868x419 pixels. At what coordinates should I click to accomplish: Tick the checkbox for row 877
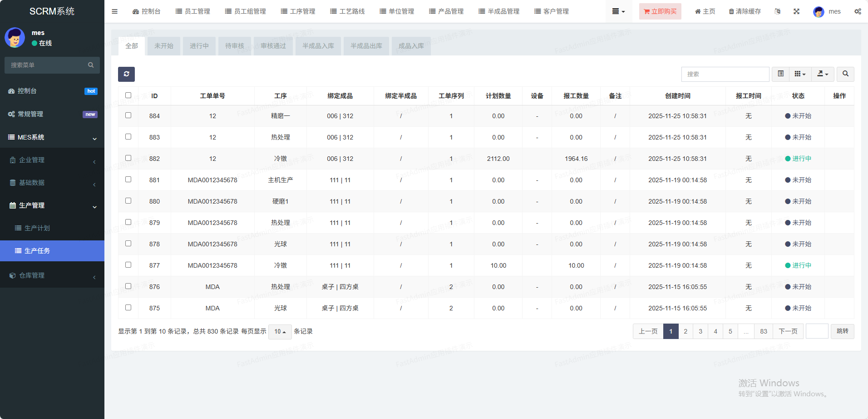[128, 265]
